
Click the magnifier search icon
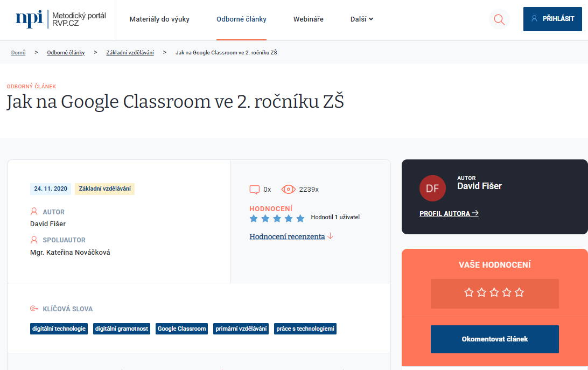(x=499, y=19)
